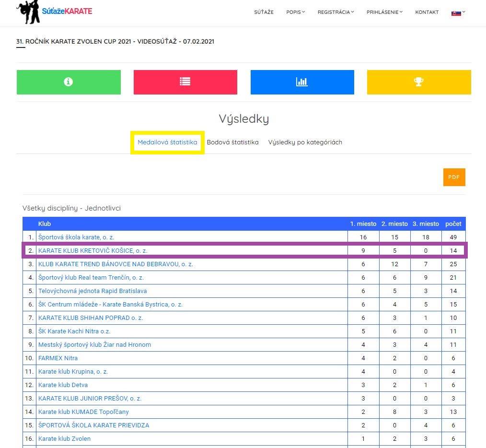Switch to Bodová štatistika tab
Image resolution: width=486 pixels, height=448 pixels.
pos(232,142)
